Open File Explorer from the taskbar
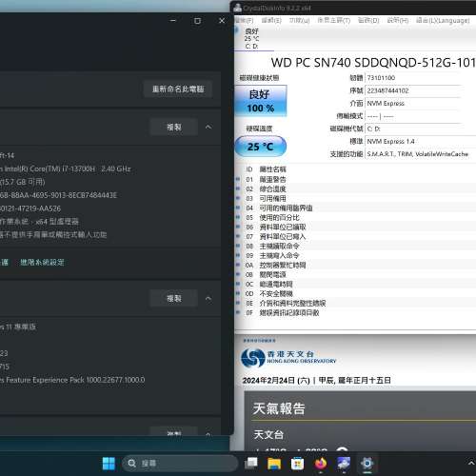 tap(274, 464)
